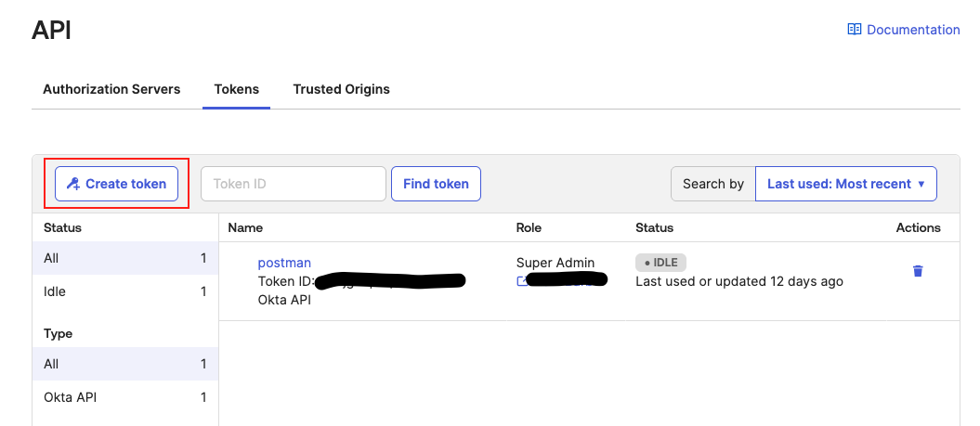
Task: Filter by Okta API type
Action: (125, 397)
